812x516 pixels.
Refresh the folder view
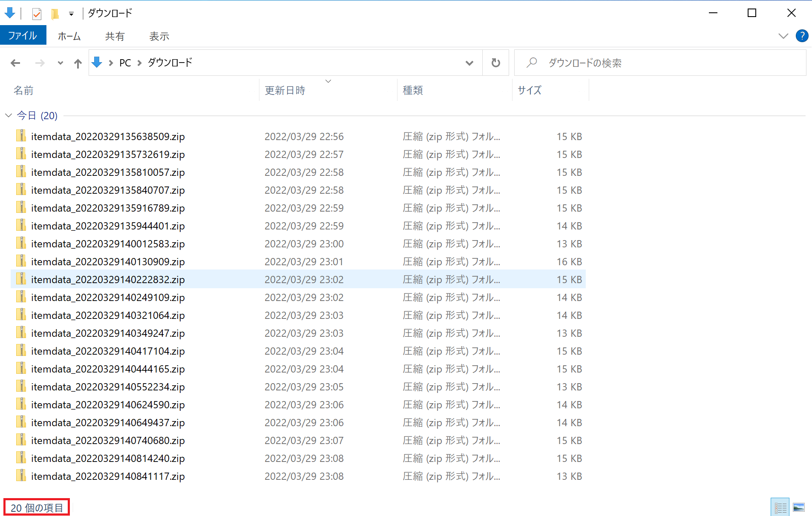(x=496, y=63)
